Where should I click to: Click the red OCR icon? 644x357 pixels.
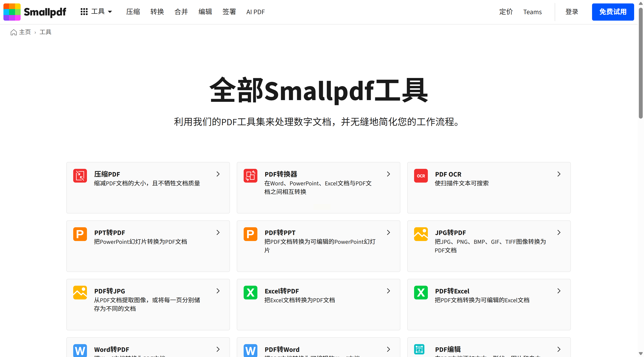421,176
